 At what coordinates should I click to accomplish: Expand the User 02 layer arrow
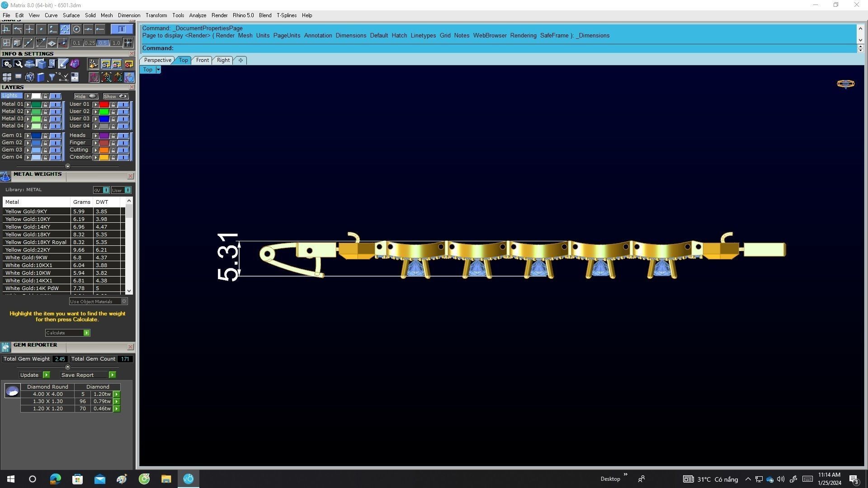coord(95,112)
